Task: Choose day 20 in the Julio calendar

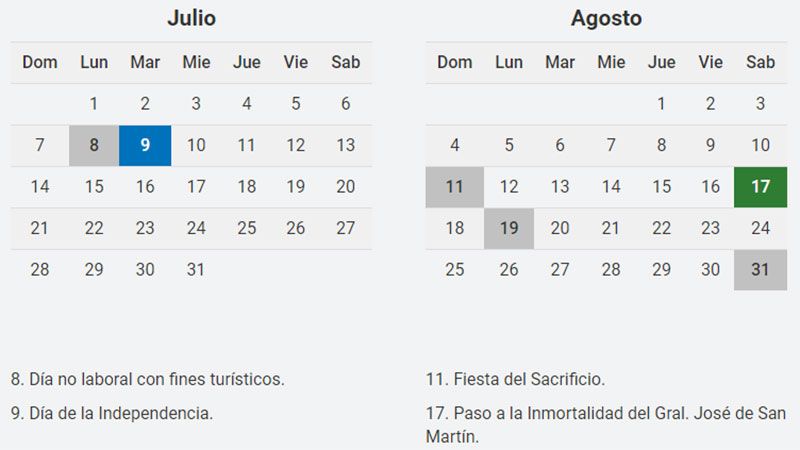Action: pos(345,187)
